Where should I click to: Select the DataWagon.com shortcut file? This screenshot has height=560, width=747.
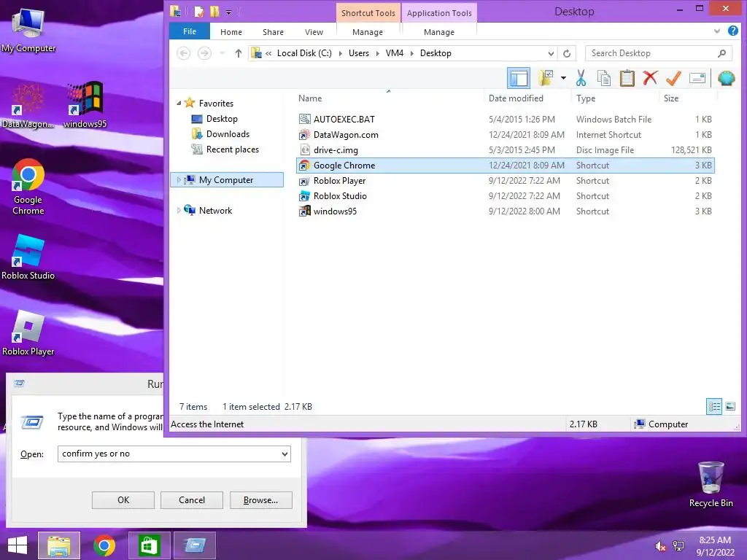(505, 135)
